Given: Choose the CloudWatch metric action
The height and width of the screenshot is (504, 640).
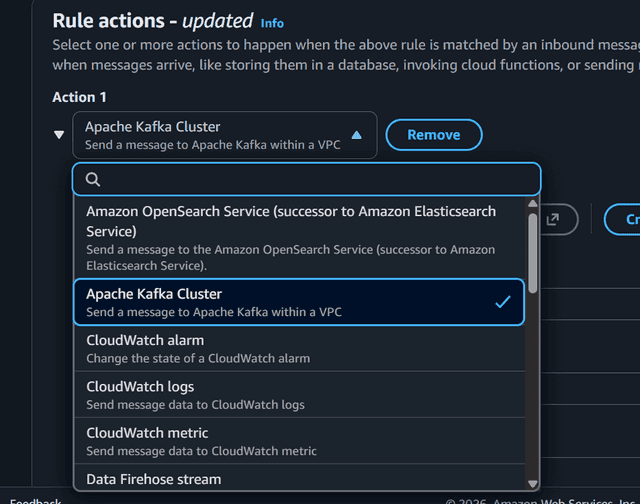Looking at the screenshot, I should pyautogui.click(x=299, y=441).
